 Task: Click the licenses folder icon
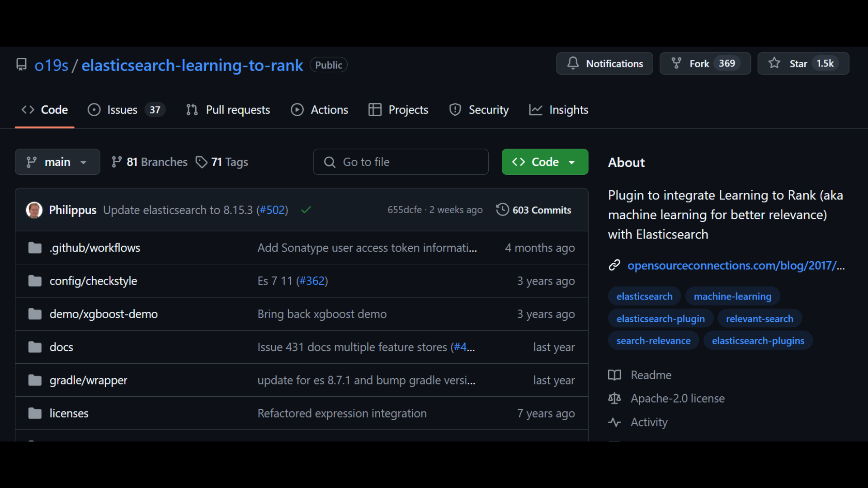pyautogui.click(x=35, y=413)
